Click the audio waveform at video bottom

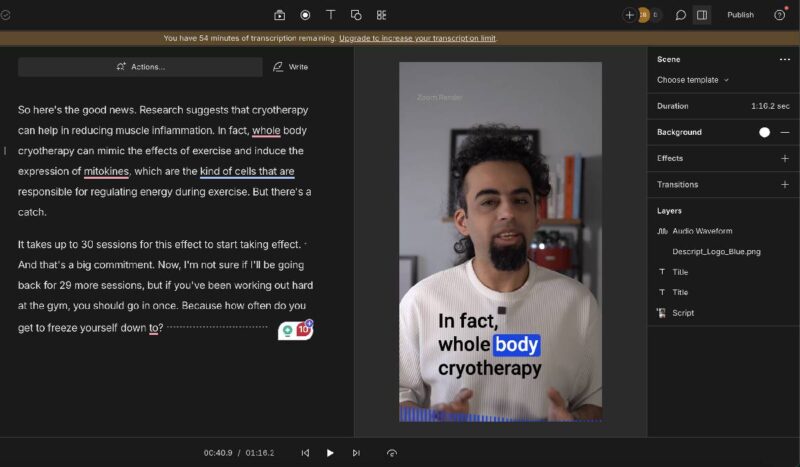coord(500,415)
